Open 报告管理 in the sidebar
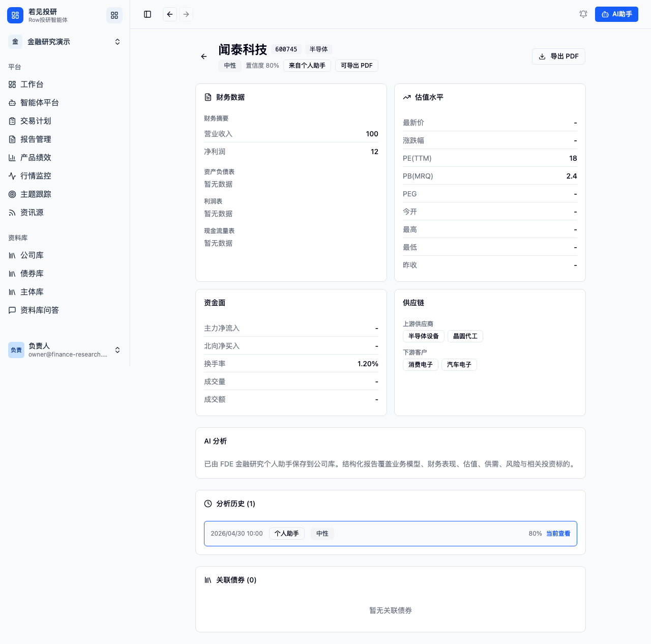The width and height of the screenshot is (651, 644). click(x=65, y=139)
